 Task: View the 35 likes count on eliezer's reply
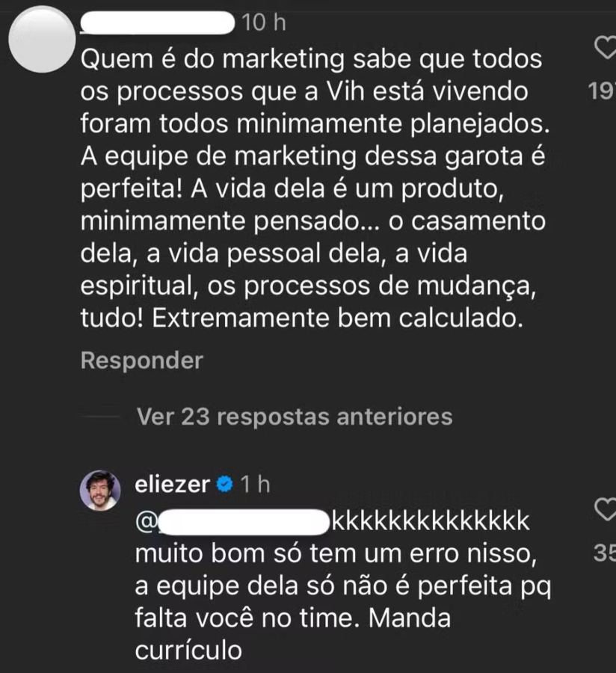605,553
